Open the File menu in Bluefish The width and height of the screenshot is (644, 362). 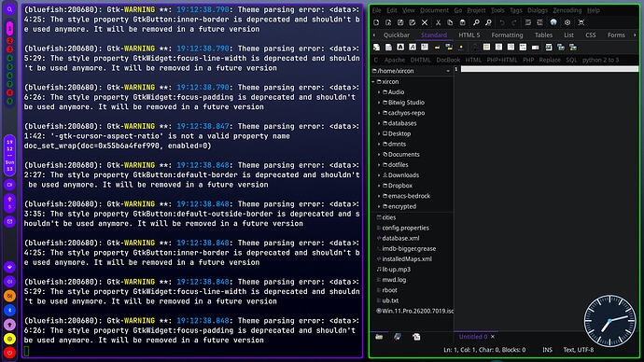(377, 10)
